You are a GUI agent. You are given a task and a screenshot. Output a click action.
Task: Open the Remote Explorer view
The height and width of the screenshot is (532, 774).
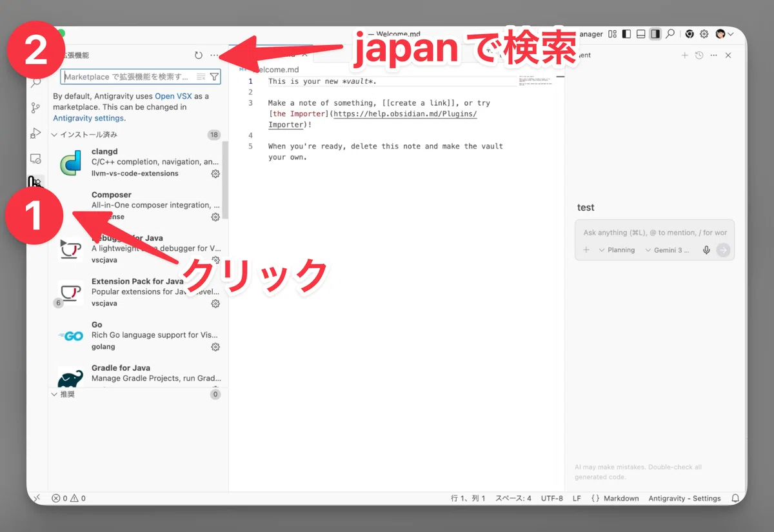pos(36,158)
